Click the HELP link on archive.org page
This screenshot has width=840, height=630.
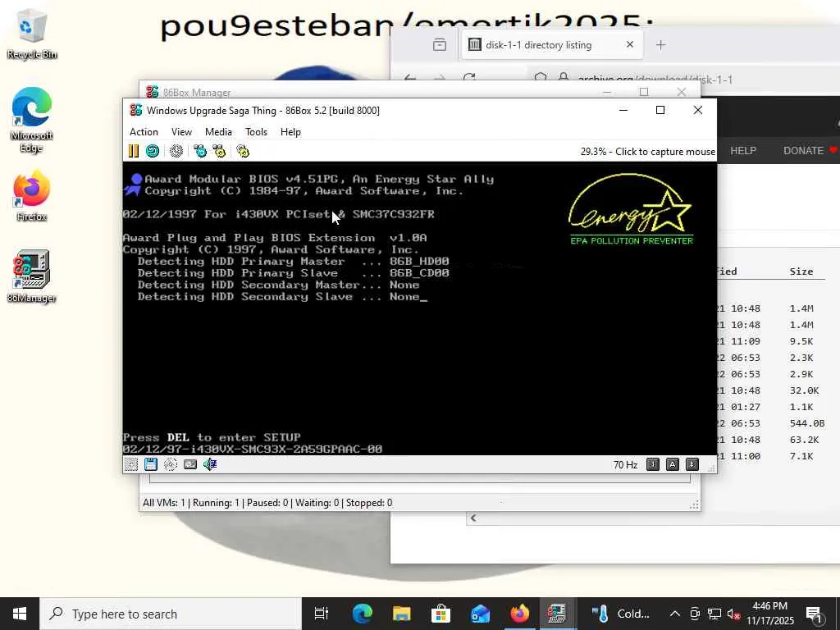click(743, 151)
